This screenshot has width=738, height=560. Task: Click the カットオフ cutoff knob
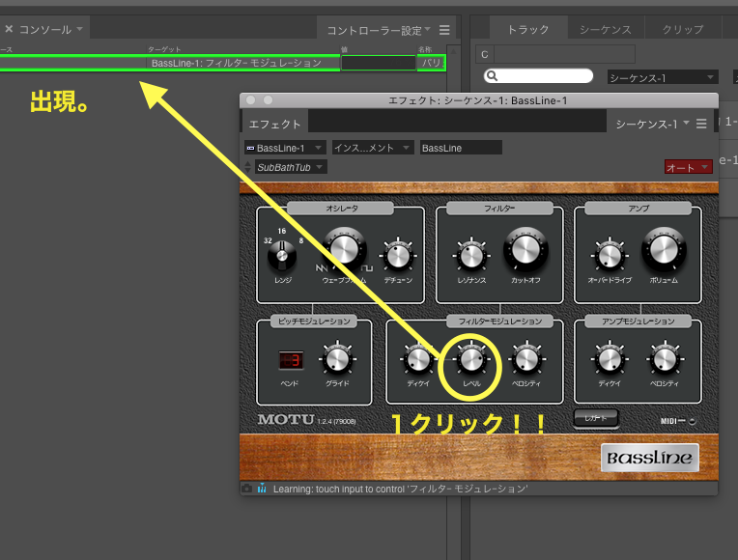[x=525, y=250]
